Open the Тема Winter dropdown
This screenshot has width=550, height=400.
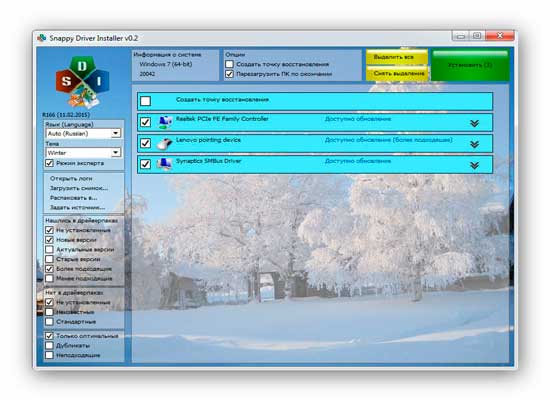pos(83,153)
